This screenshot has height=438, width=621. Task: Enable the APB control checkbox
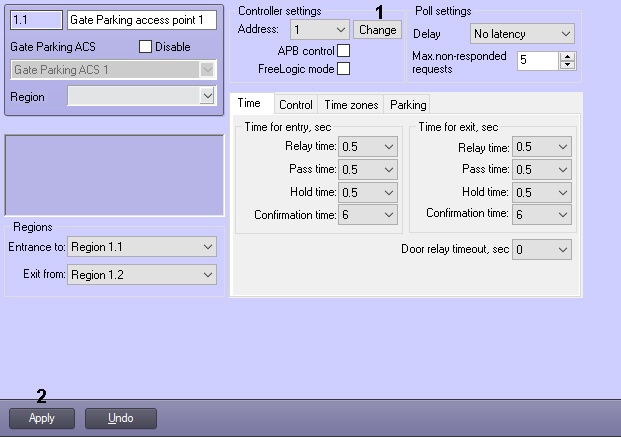coord(343,51)
